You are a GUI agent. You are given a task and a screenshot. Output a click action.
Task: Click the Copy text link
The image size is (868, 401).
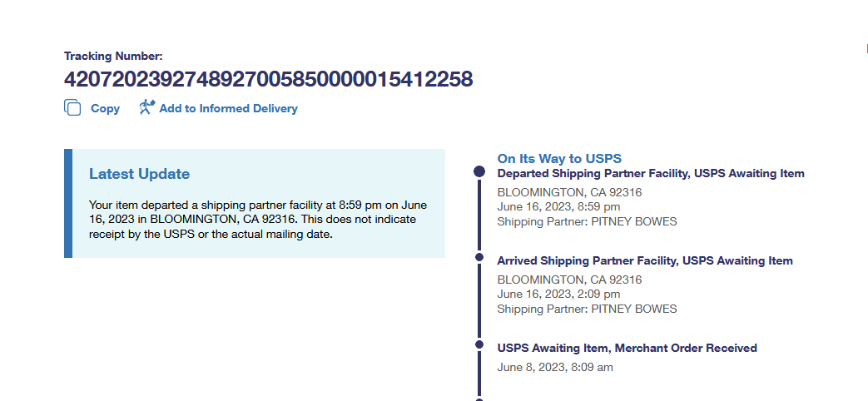click(105, 108)
